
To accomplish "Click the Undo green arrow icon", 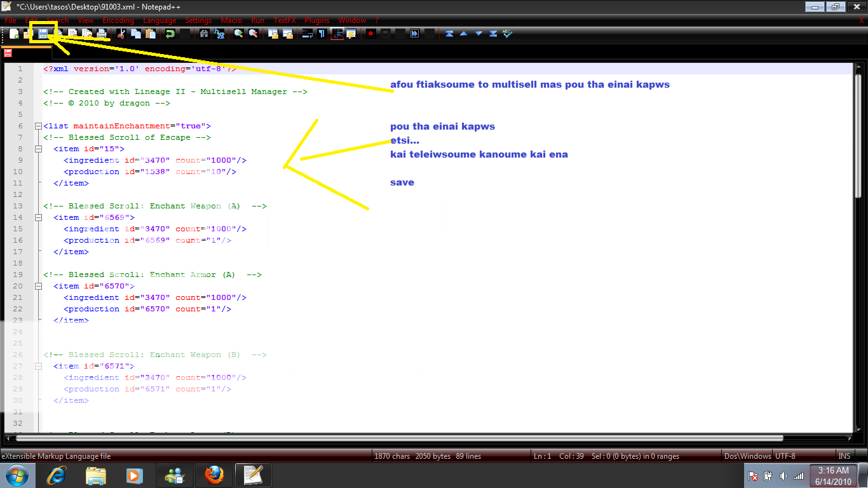I will [x=170, y=34].
